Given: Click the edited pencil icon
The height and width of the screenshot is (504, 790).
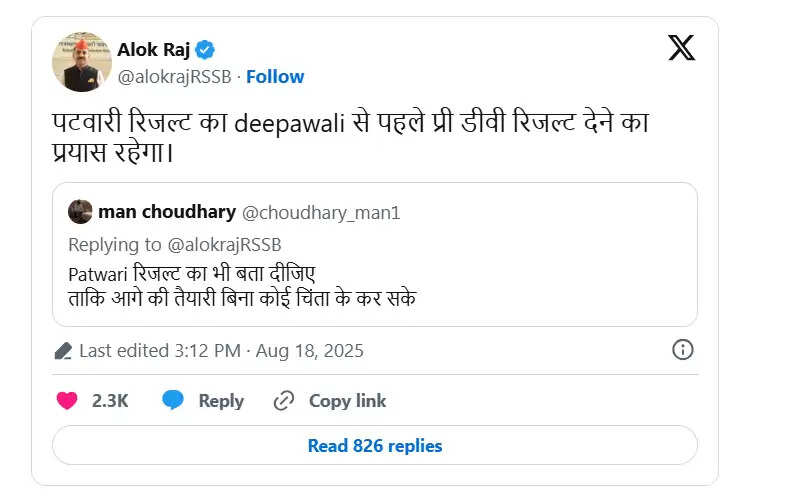Looking at the screenshot, I should tap(63, 351).
